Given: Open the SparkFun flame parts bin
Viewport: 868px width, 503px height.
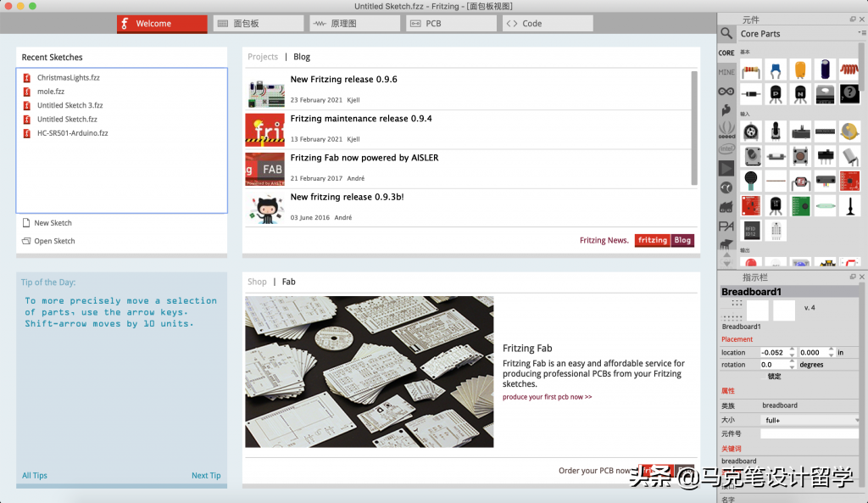Looking at the screenshot, I should point(726,110).
